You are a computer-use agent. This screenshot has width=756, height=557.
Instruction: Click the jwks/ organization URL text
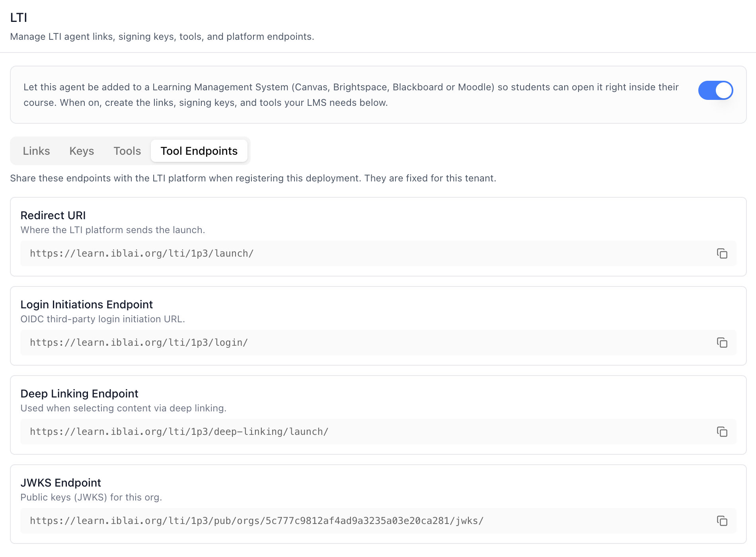click(x=257, y=521)
